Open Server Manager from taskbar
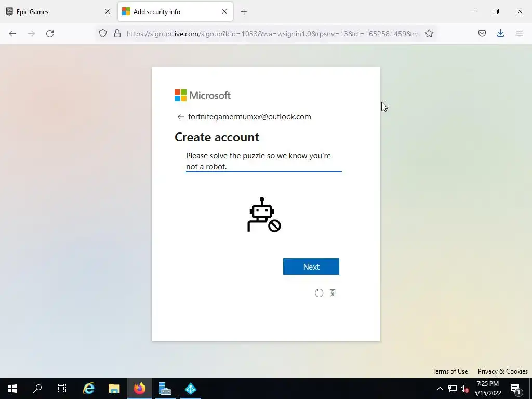 165,389
